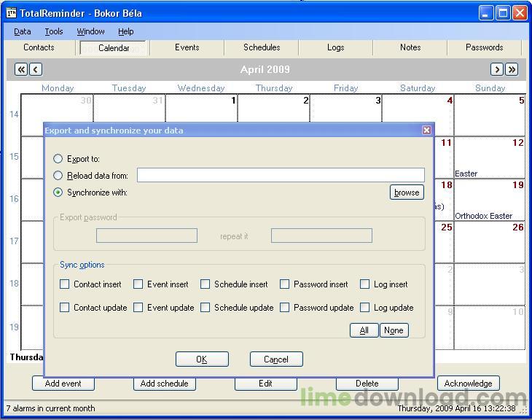Screen dimensions: 532x420
Task: Open the Help menu
Action: pos(126,31)
